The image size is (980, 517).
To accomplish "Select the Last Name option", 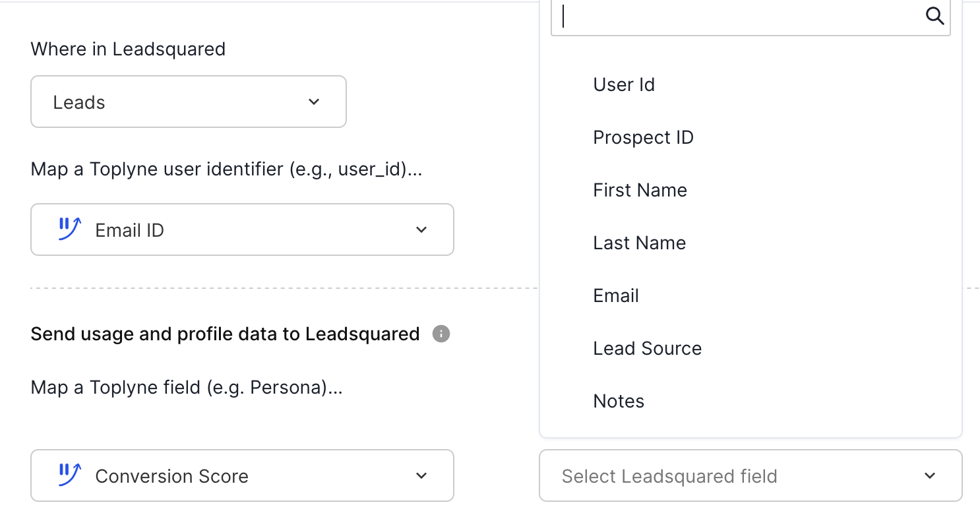I will 639,243.
